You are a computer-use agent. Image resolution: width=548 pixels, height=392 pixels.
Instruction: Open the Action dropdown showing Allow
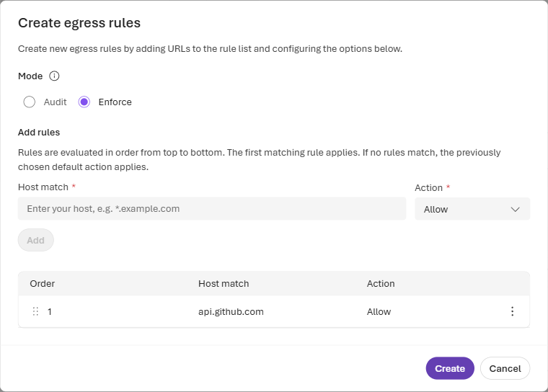[472, 209]
